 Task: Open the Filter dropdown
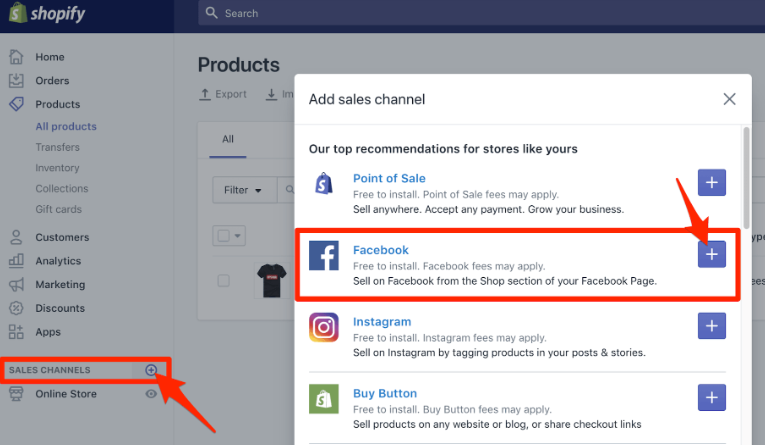click(244, 190)
